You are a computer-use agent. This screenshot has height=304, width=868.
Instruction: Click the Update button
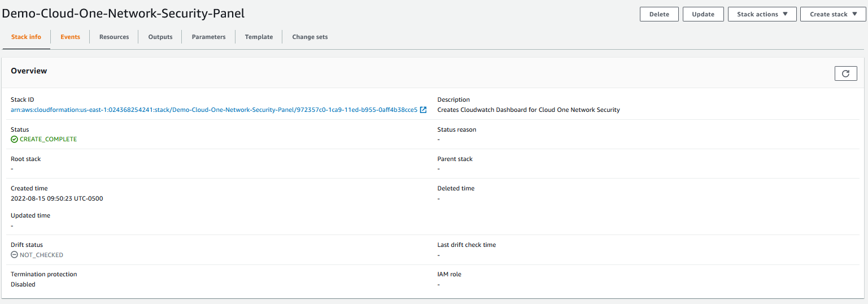pos(703,14)
